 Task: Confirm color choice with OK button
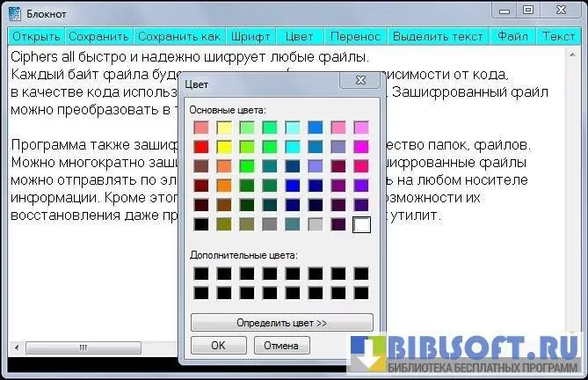tap(218, 346)
